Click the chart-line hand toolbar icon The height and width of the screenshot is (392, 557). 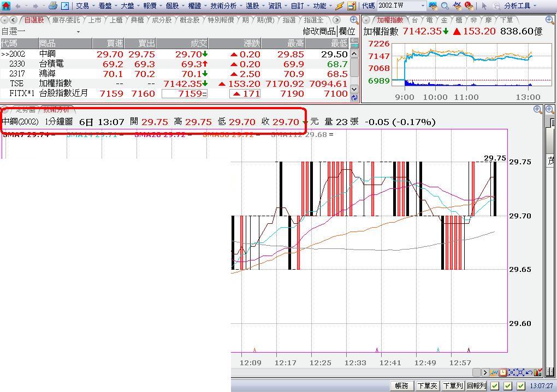pos(458,5)
